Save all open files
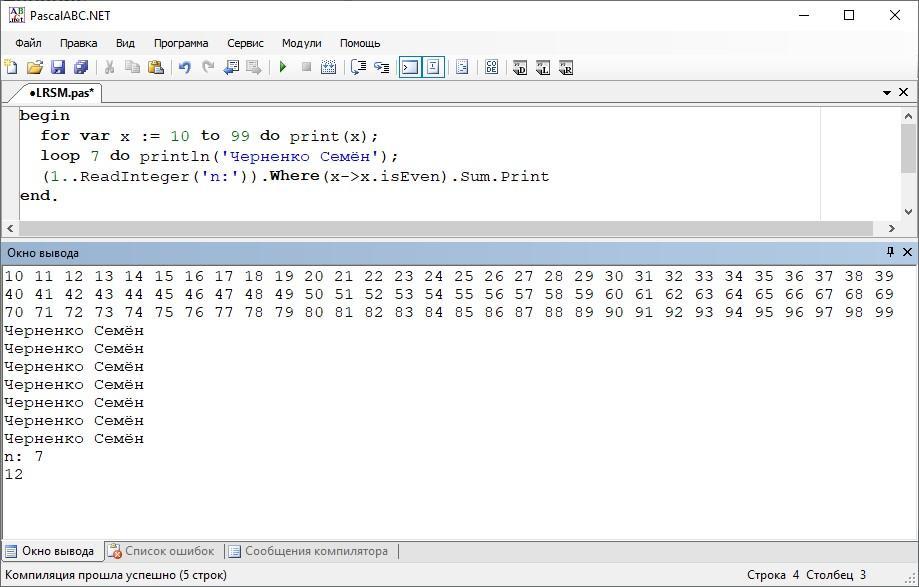 [81, 67]
